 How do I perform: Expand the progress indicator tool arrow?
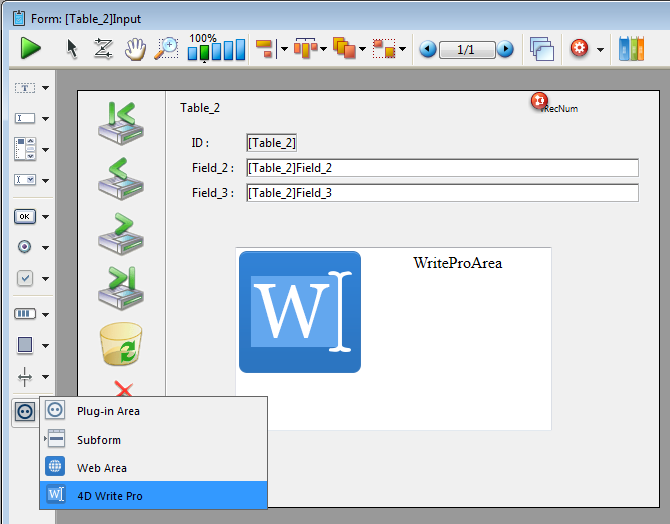[x=45, y=315]
